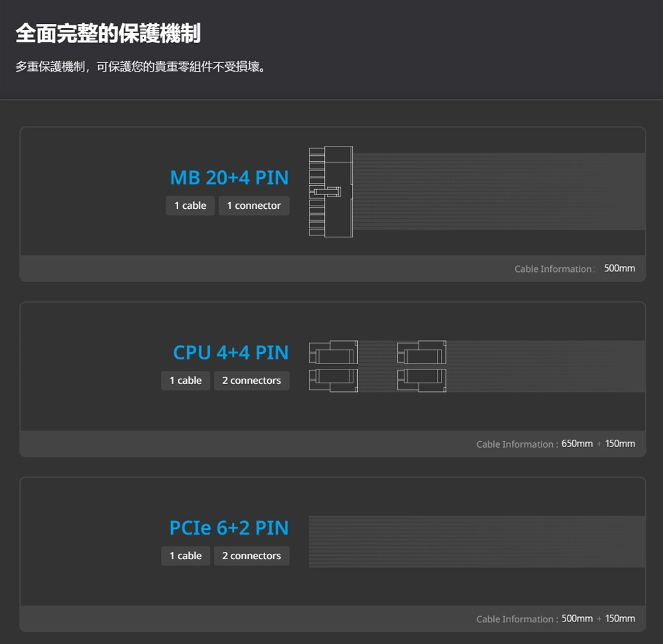
Task: Click the 650mm cable length in the CPU card
Action: point(577,444)
